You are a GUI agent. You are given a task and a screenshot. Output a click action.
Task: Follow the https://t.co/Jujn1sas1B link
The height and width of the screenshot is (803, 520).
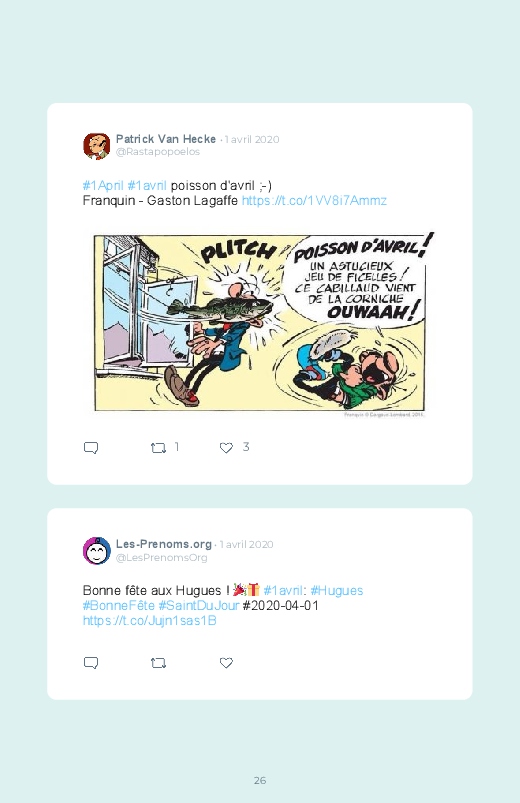[x=150, y=621]
